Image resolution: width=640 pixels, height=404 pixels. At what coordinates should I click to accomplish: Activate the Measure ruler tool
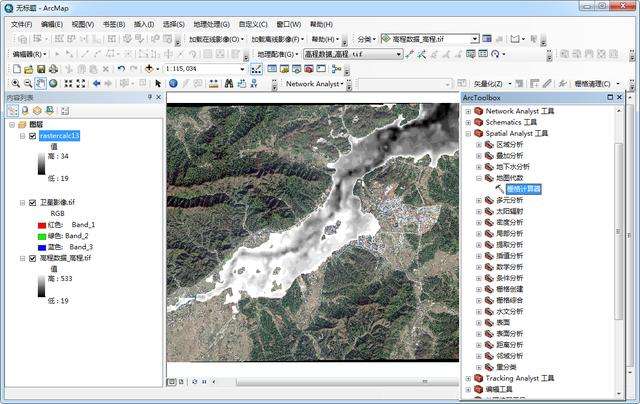pyautogui.click(x=213, y=84)
